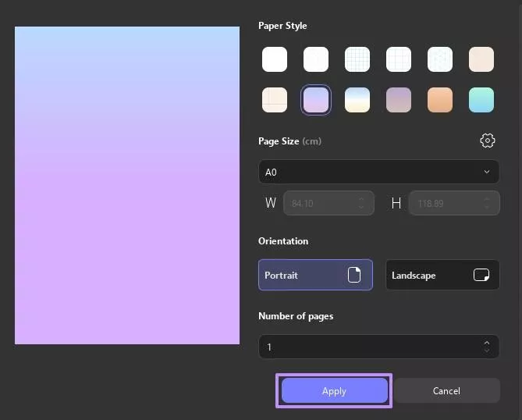Select Portrait orientation
Image resolution: width=522 pixels, height=420 pixels.
coord(315,276)
